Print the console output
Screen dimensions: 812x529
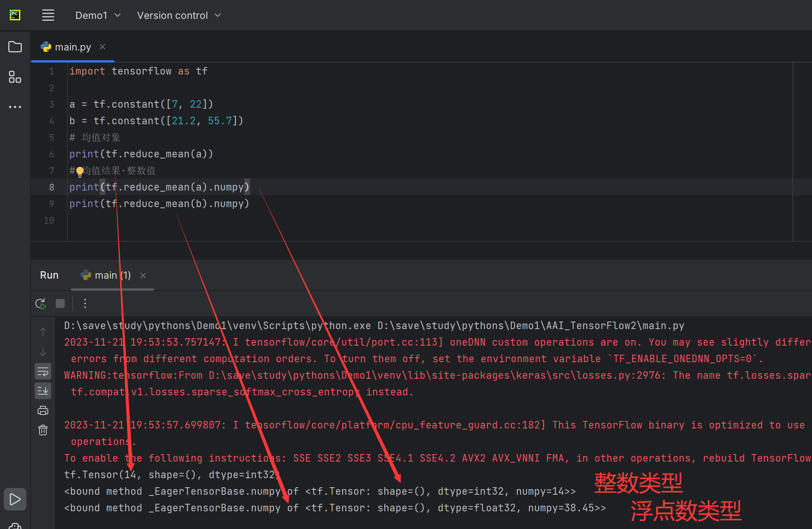[43, 410]
